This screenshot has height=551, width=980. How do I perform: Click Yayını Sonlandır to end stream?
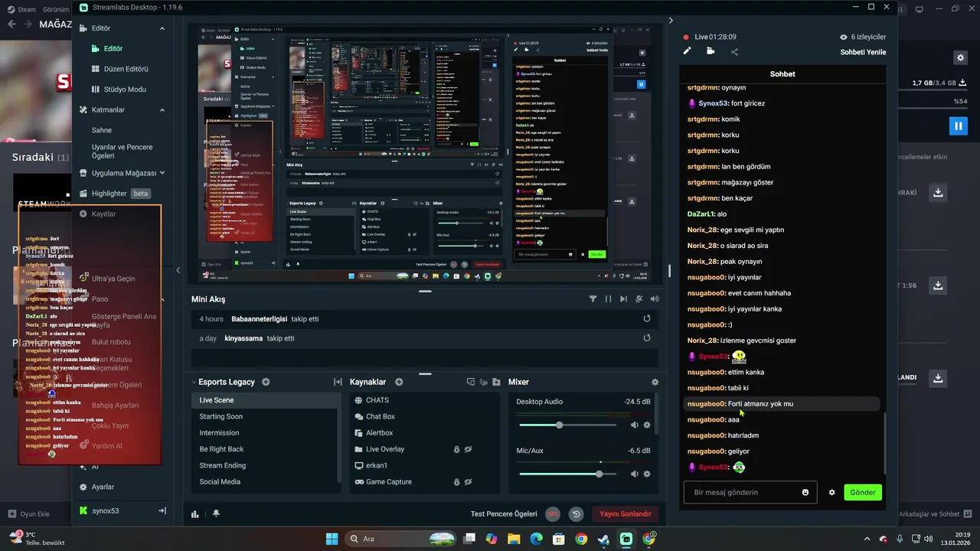click(626, 514)
